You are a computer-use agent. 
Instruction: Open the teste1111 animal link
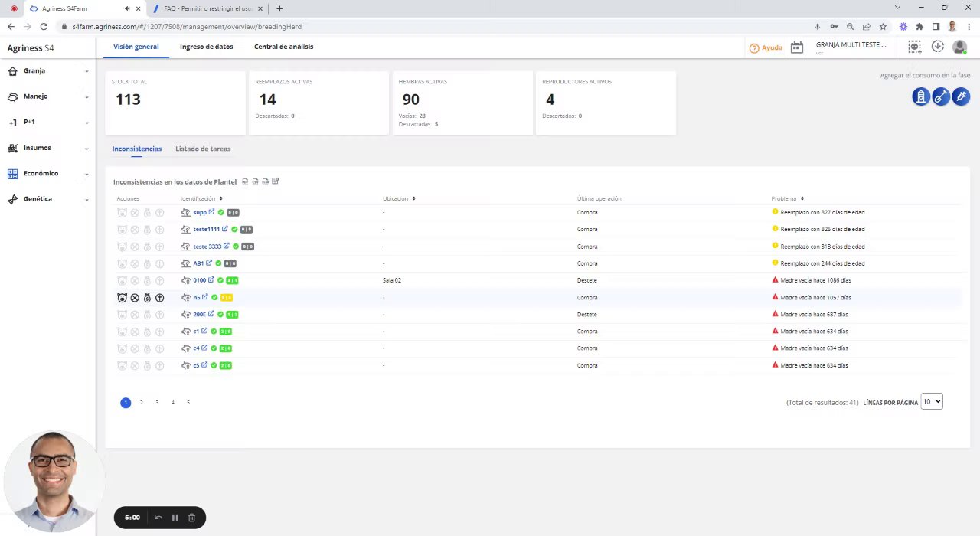[206, 230]
